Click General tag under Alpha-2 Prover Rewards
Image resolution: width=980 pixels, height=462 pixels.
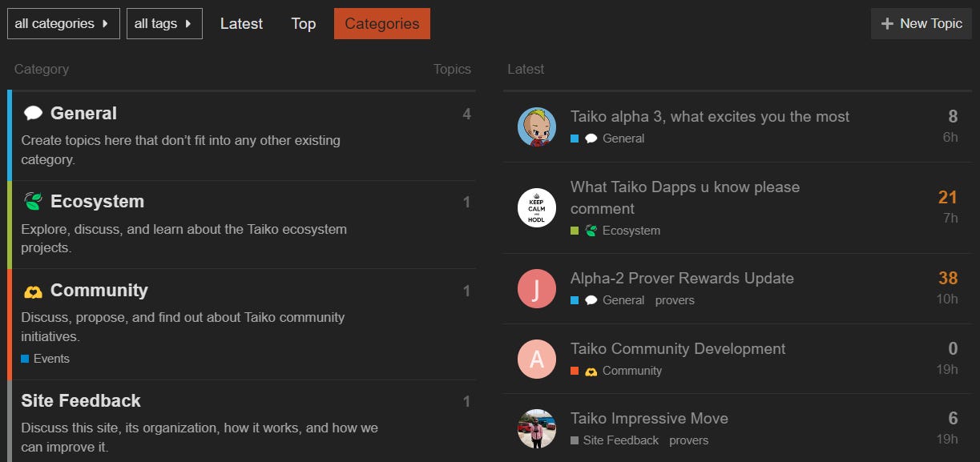point(623,300)
